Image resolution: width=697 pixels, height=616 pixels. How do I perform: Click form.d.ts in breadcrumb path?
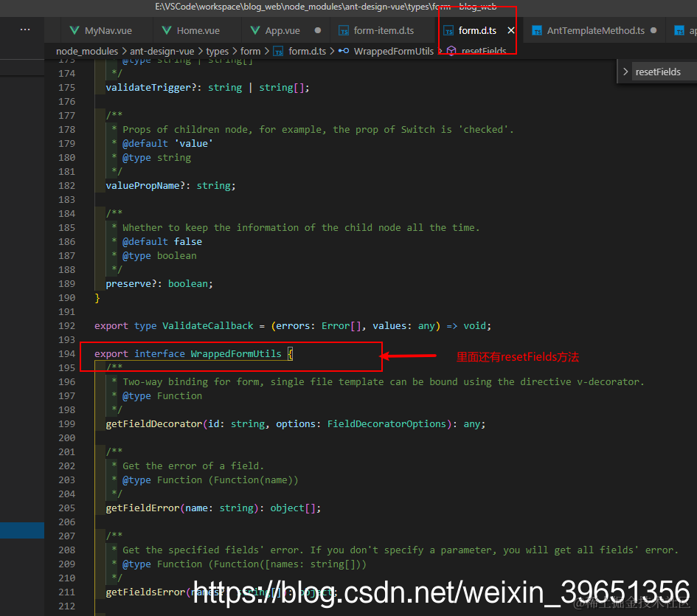(x=307, y=51)
